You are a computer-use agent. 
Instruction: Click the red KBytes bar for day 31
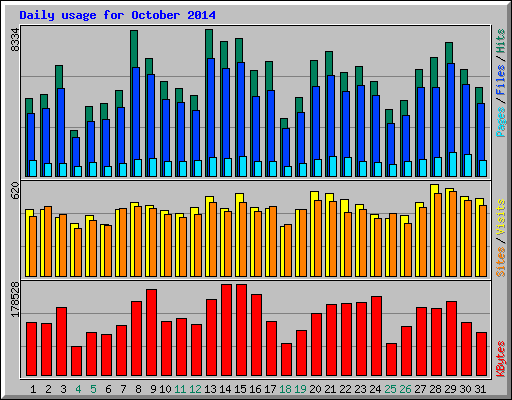point(481,354)
